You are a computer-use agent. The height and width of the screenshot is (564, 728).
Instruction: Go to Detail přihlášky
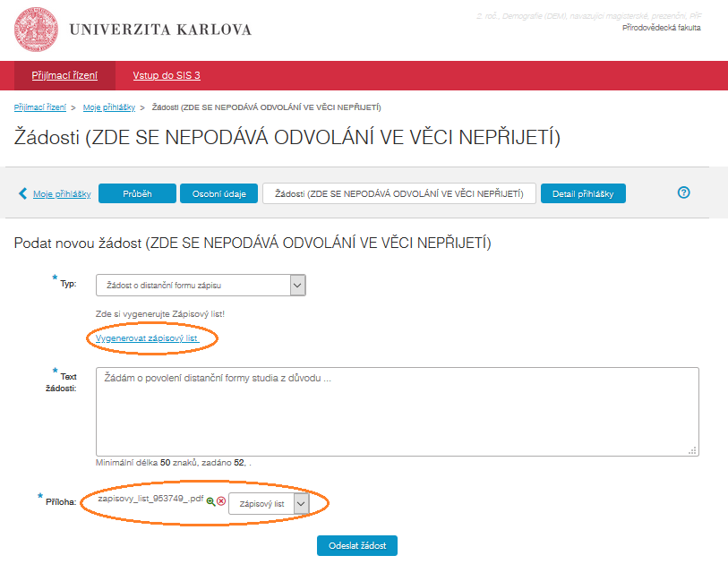pos(583,193)
